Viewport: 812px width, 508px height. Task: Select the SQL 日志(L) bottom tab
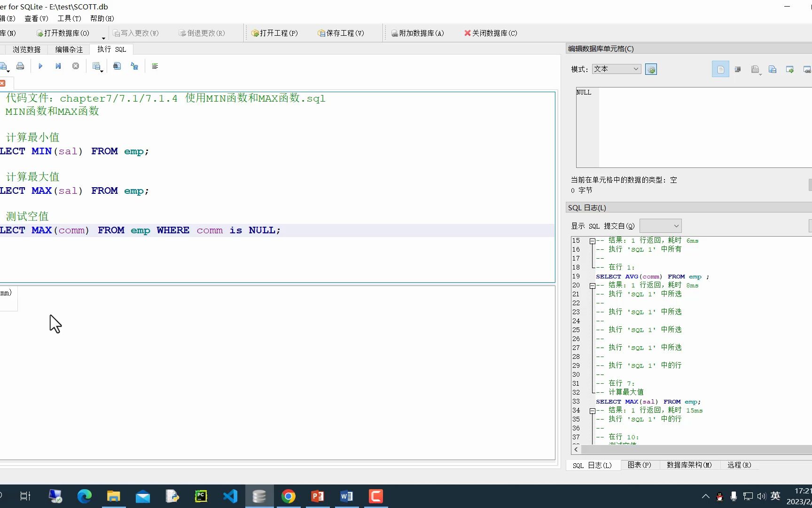[592, 465]
